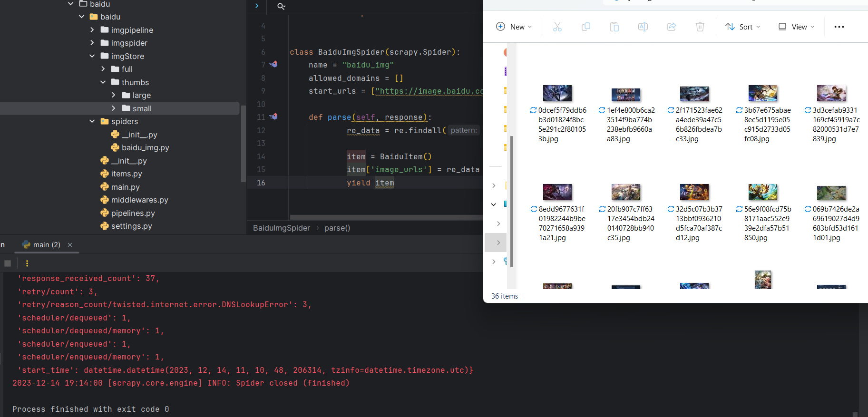Viewport: 868px width, 417px height.
Task: Expand the imgspider folder arrow
Action: 92,43
